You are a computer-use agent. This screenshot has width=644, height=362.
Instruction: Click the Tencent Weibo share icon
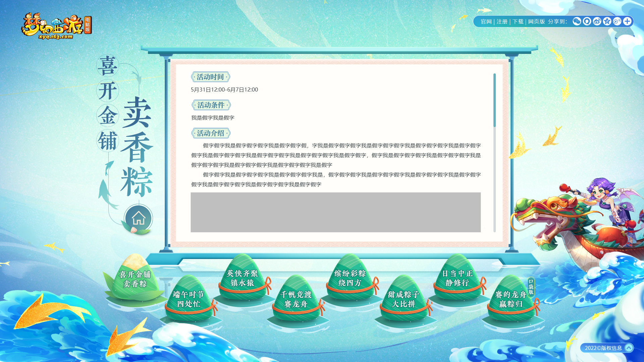tap(617, 21)
